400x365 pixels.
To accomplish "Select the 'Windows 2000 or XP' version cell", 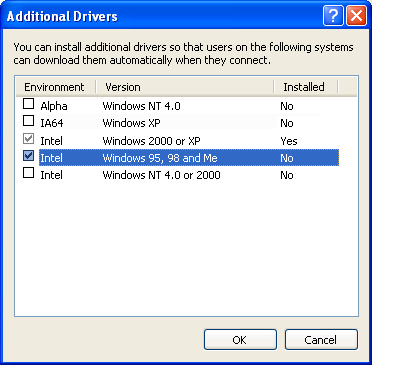I will pyautogui.click(x=151, y=141).
